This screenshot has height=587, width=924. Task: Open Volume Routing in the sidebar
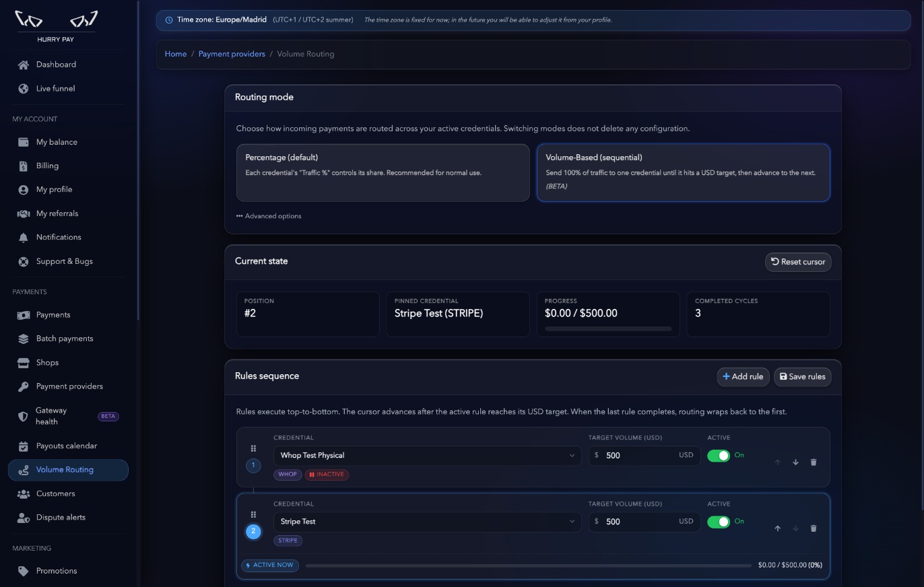click(68, 470)
